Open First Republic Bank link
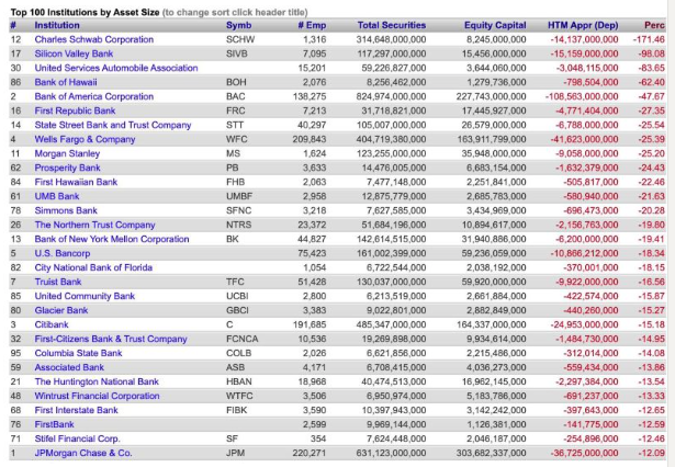The image size is (676, 467). click(x=75, y=111)
